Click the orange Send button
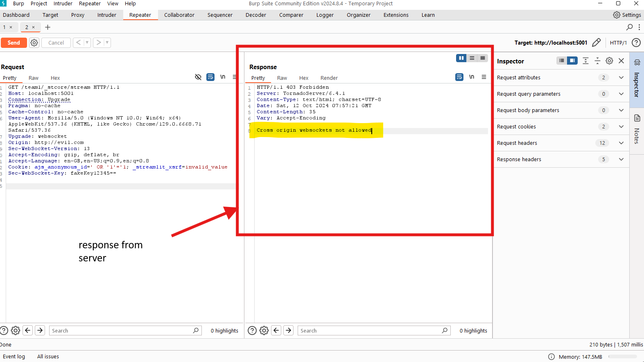The image size is (644, 362). (x=14, y=43)
